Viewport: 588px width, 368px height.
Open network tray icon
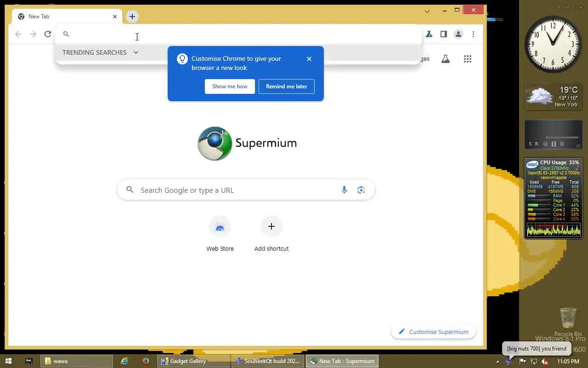[x=534, y=362]
